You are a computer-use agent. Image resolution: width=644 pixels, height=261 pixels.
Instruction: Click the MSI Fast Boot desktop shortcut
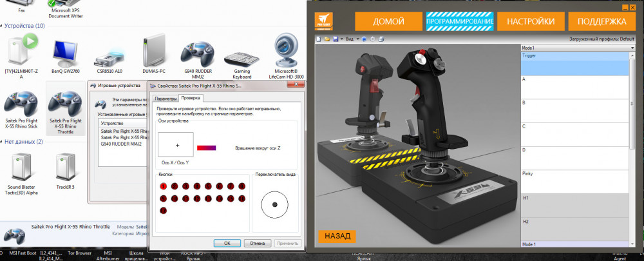tap(23, 253)
